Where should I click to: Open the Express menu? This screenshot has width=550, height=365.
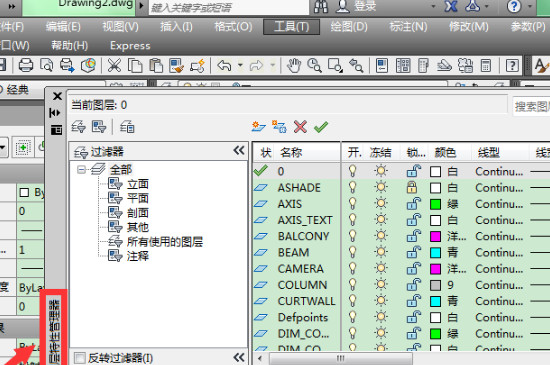pyautogui.click(x=130, y=46)
